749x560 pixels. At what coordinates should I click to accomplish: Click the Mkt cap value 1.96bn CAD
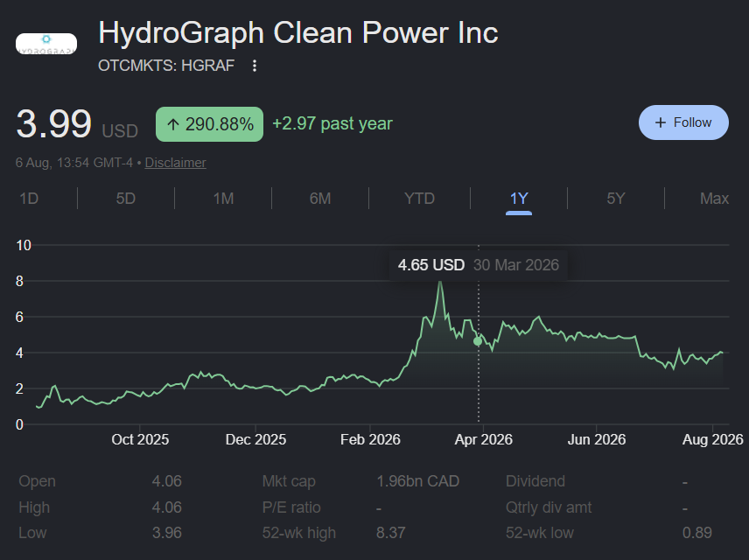417,481
